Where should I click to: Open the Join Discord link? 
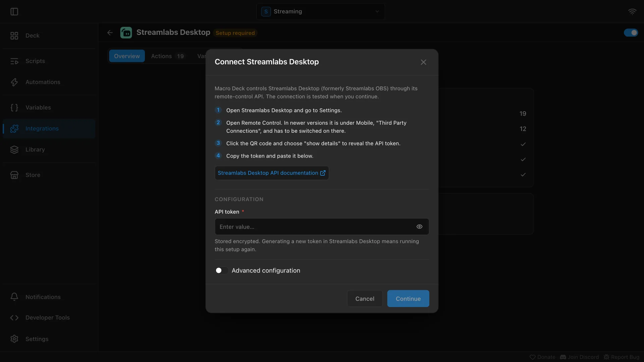(579, 357)
